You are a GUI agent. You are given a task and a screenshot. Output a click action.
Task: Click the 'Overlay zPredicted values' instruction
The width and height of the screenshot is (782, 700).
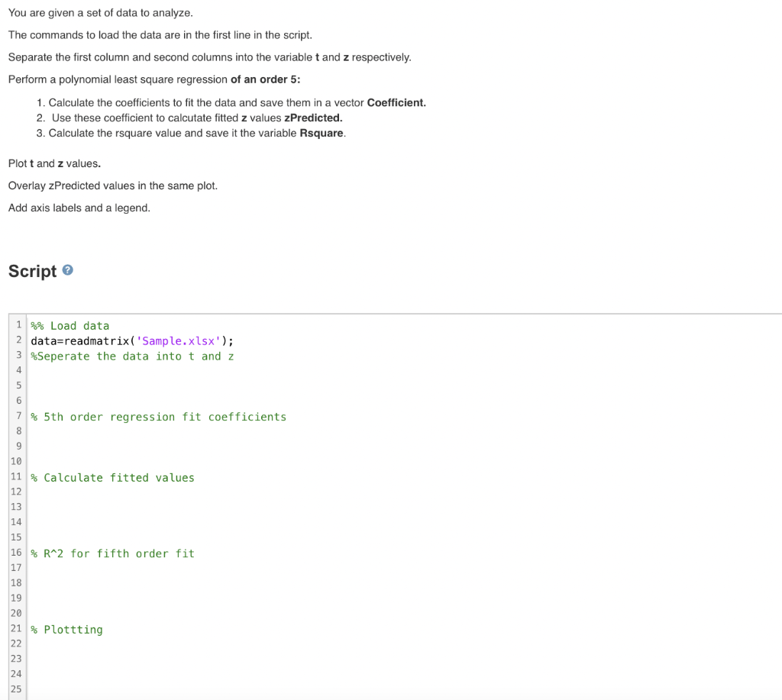click(x=113, y=185)
